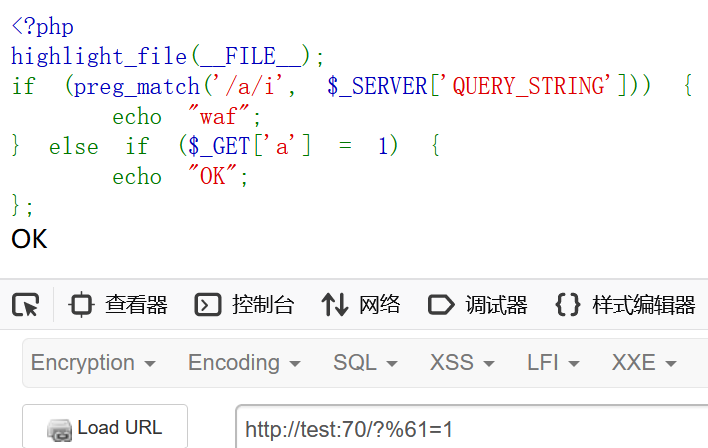The width and height of the screenshot is (708, 448).
Task: Click the URL field containing http://test:70
Action: (x=470, y=430)
